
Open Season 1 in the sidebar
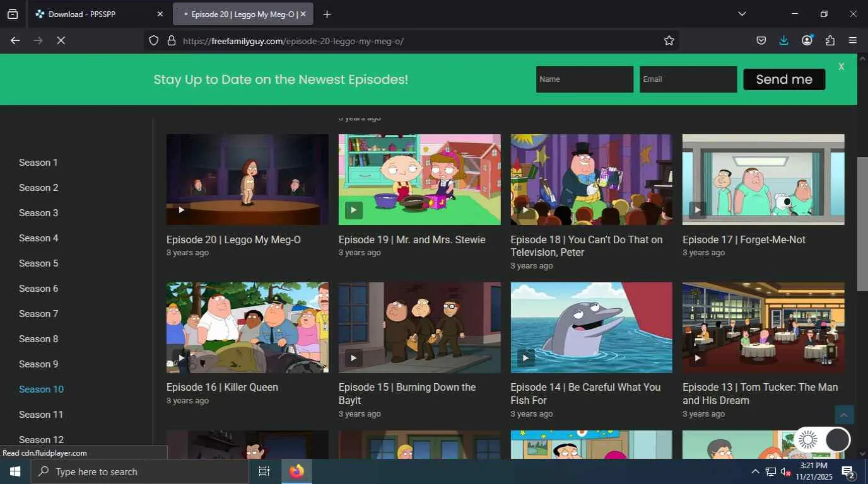coord(38,163)
